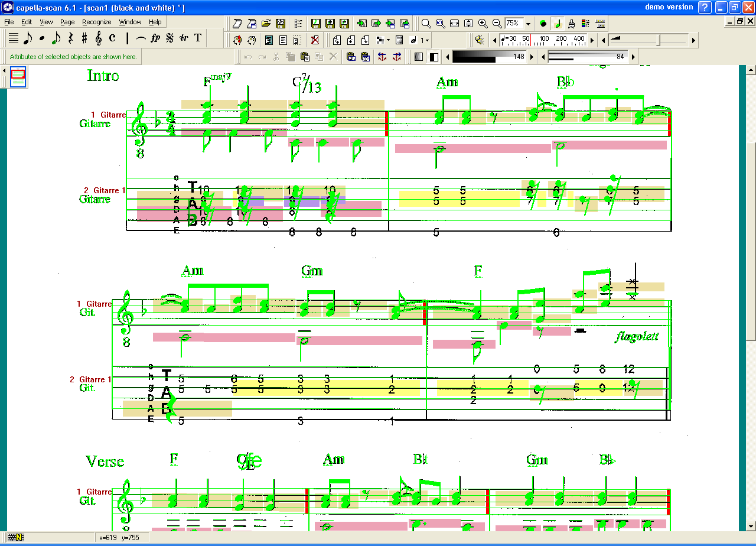
Task: Open the 75% zoom dropdown
Action: tap(528, 24)
